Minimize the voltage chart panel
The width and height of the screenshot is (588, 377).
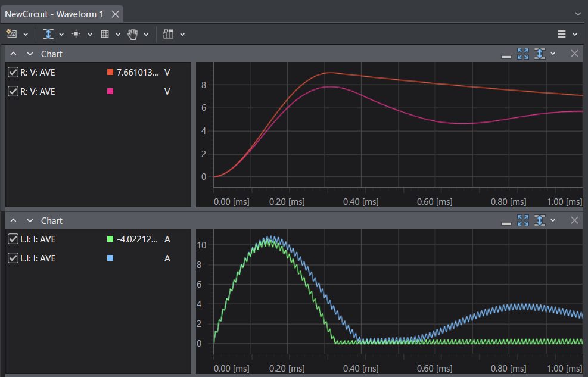point(506,57)
